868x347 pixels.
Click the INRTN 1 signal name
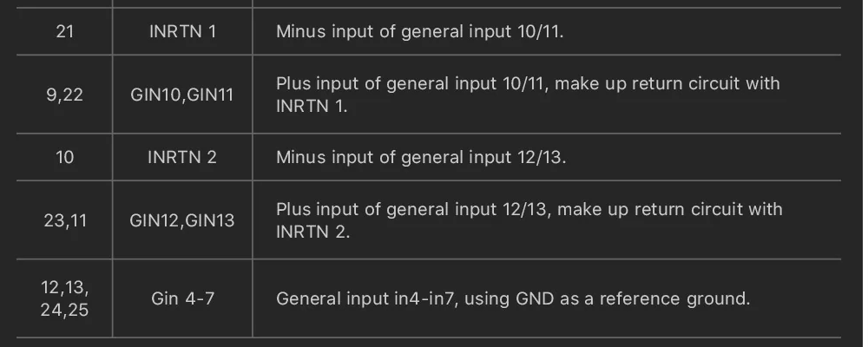182,31
